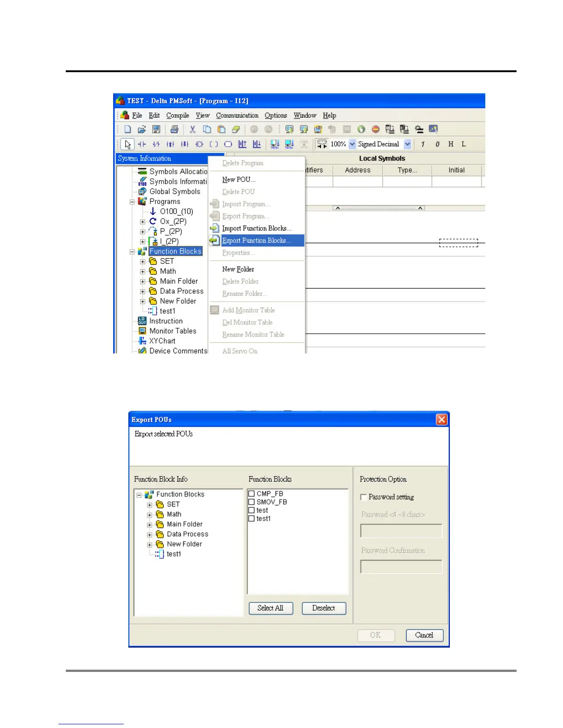Click the Print toolbar icon
The height and width of the screenshot is (728, 563).
click(174, 129)
